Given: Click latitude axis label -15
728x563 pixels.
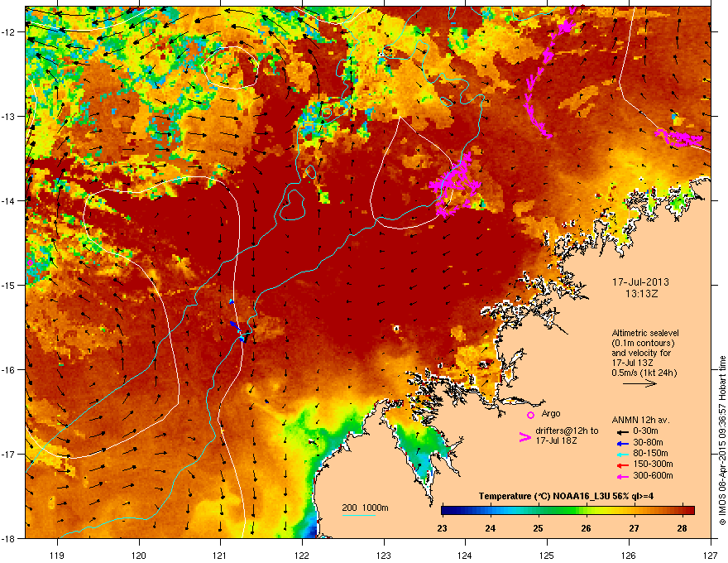Looking at the screenshot, I should 8,285.
